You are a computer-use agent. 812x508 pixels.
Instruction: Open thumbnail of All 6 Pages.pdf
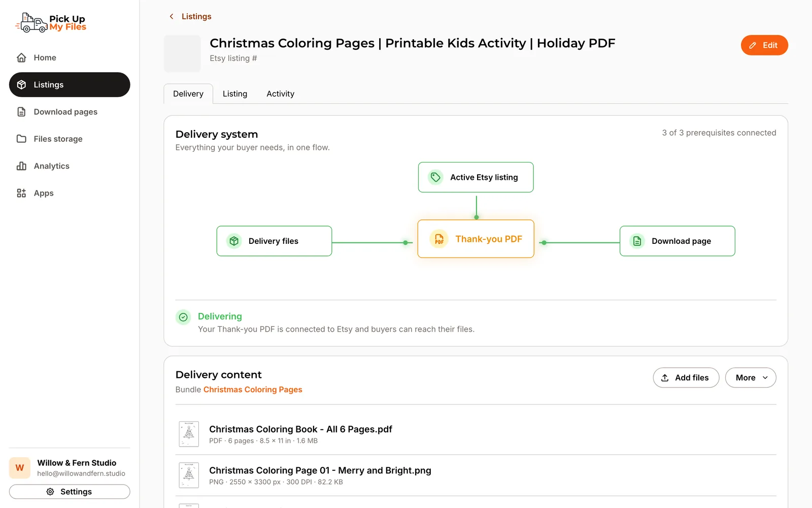[189, 434]
